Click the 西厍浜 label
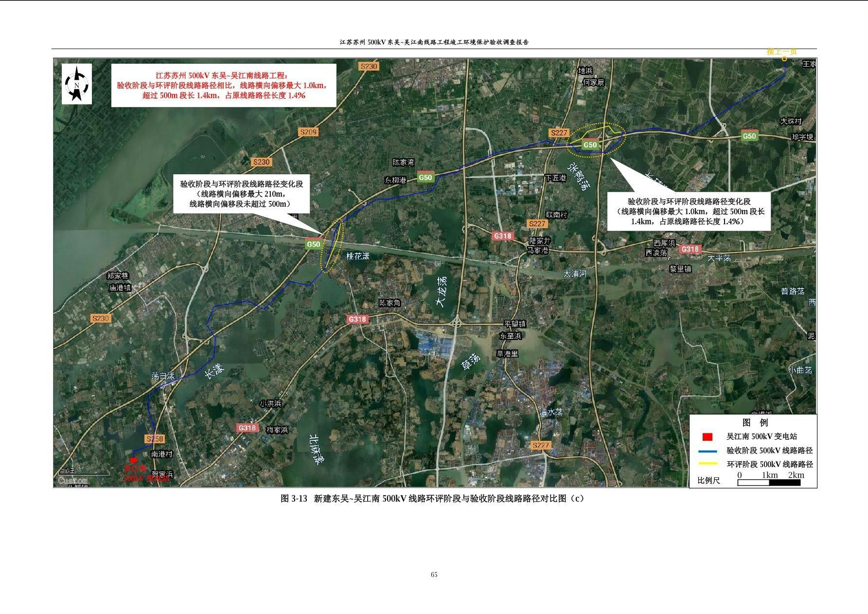The height and width of the screenshot is (614, 868). coord(664,243)
